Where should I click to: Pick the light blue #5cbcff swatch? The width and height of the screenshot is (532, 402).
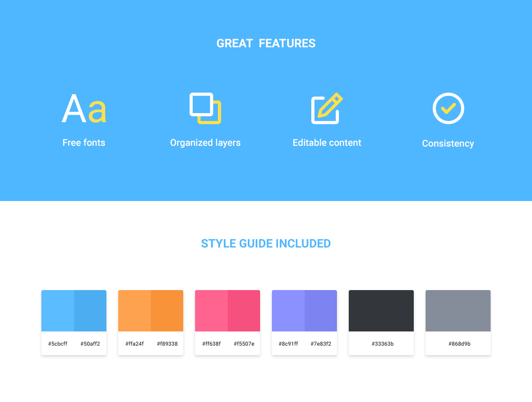58,311
